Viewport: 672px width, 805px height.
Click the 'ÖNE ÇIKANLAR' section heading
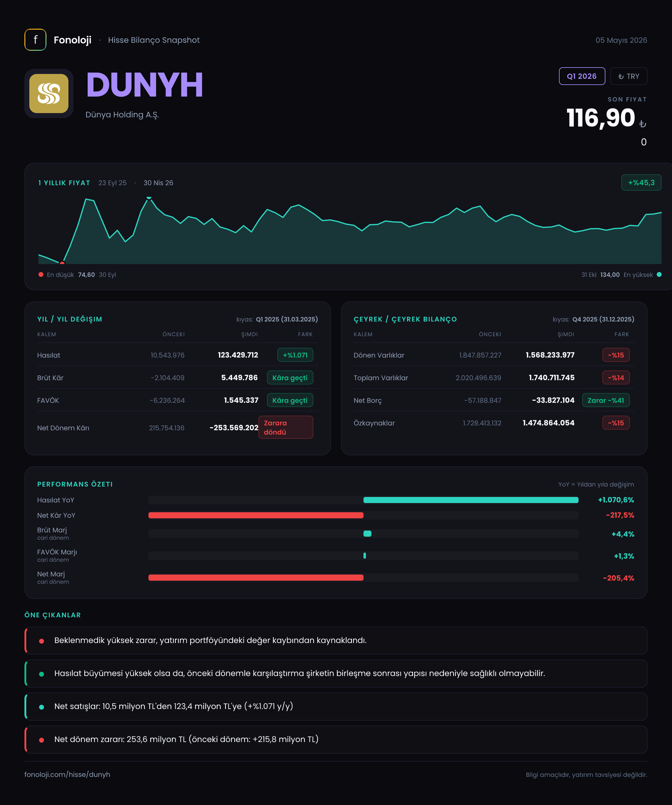(x=53, y=615)
